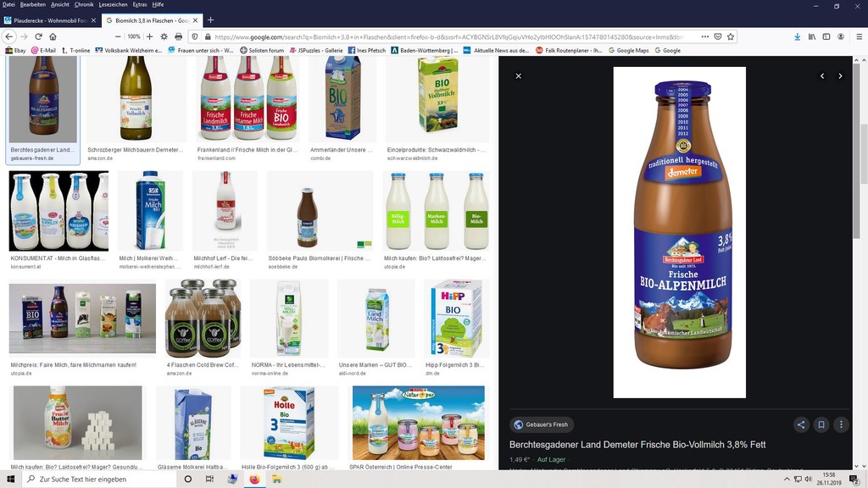Open File Explorer from the taskbar
Screen dimensions: 868x488
[276, 480]
